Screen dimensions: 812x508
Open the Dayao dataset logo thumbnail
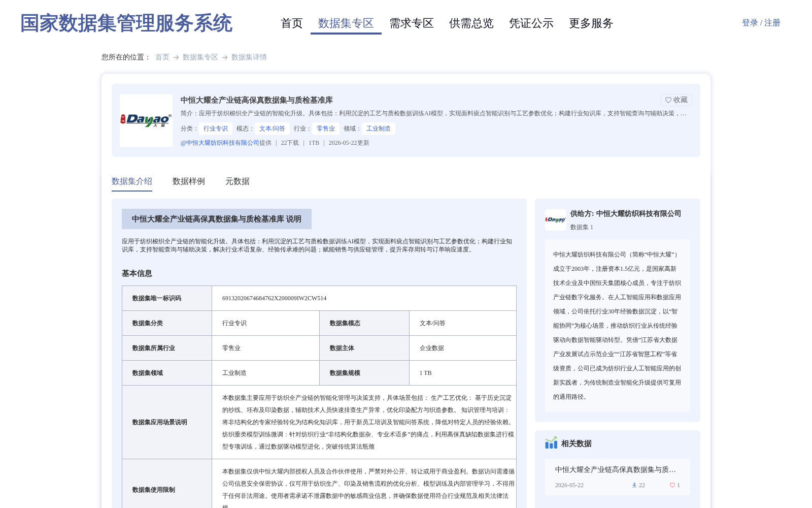click(x=146, y=120)
